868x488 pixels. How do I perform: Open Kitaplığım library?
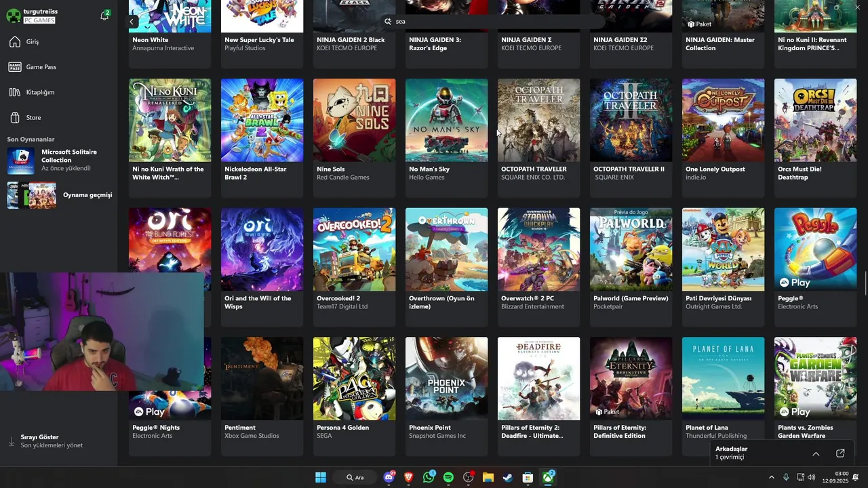pos(58,92)
